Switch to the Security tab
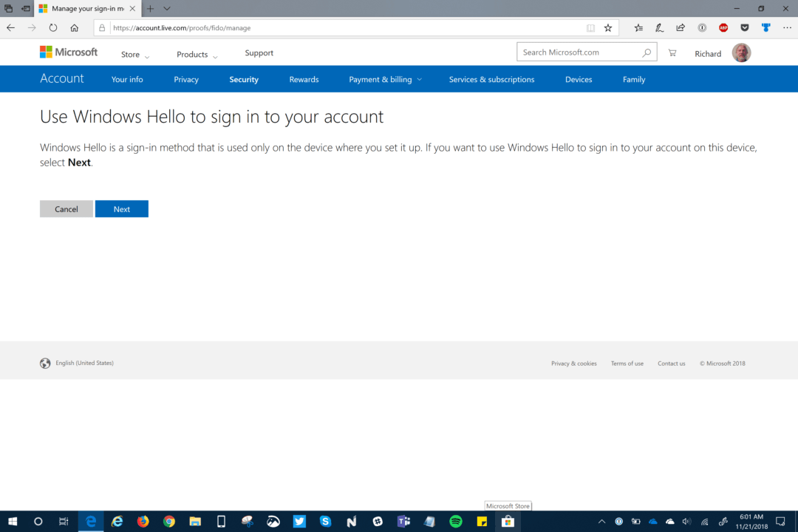 (x=244, y=79)
